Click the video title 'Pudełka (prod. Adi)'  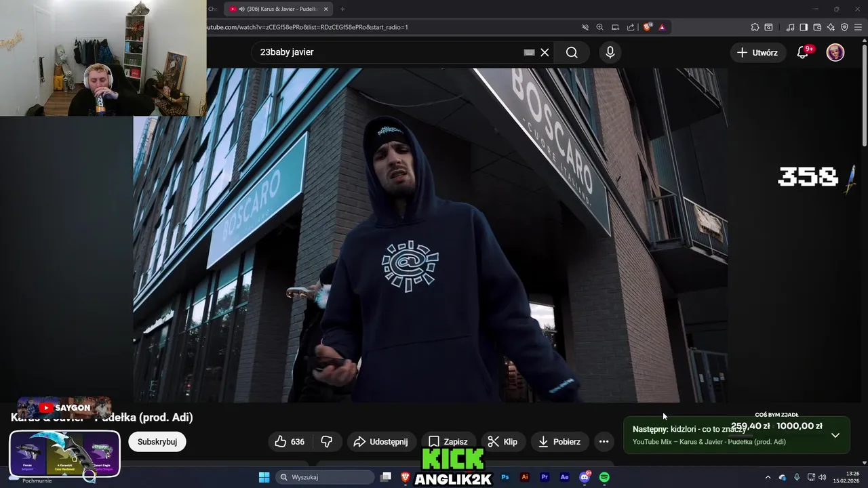pyautogui.click(x=144, y=418)
